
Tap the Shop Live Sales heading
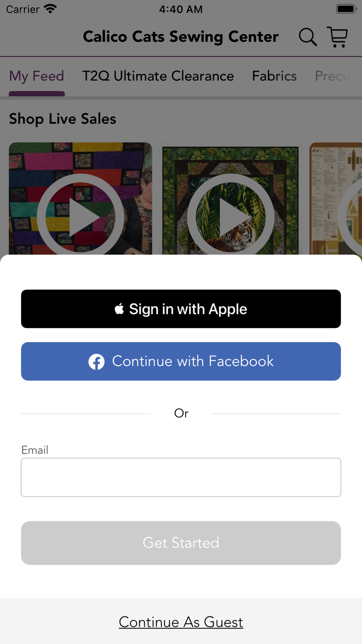click(x=63, y=119)
